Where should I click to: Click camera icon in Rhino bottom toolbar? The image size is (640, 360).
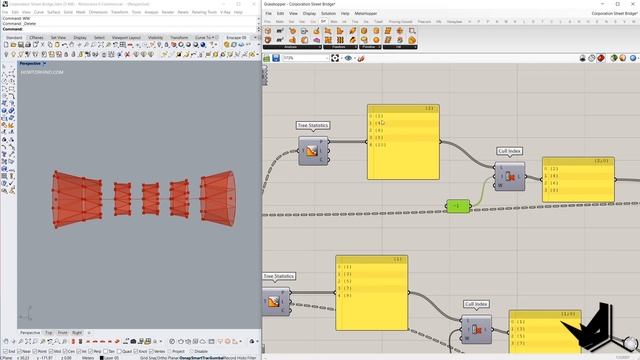(133, 342)
